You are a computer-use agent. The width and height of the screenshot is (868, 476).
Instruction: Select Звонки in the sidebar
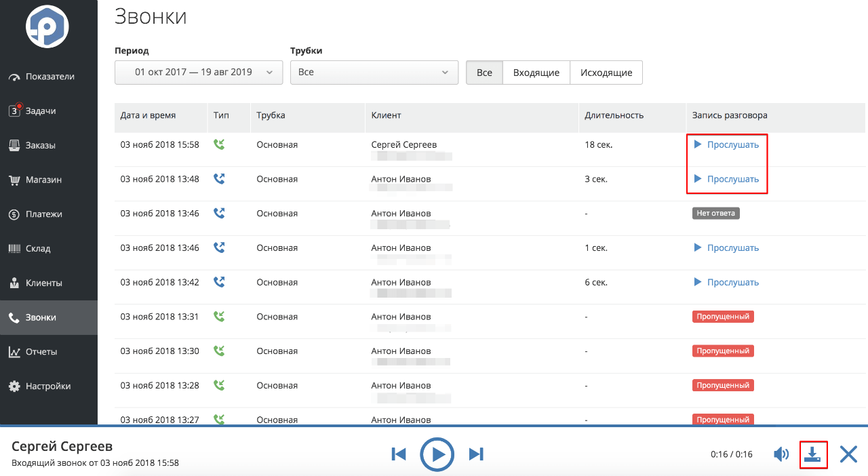[49, 317]
